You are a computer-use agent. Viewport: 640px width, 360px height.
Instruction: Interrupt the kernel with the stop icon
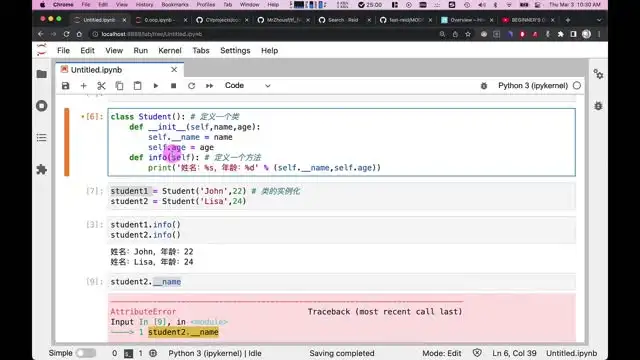(173, 86)
